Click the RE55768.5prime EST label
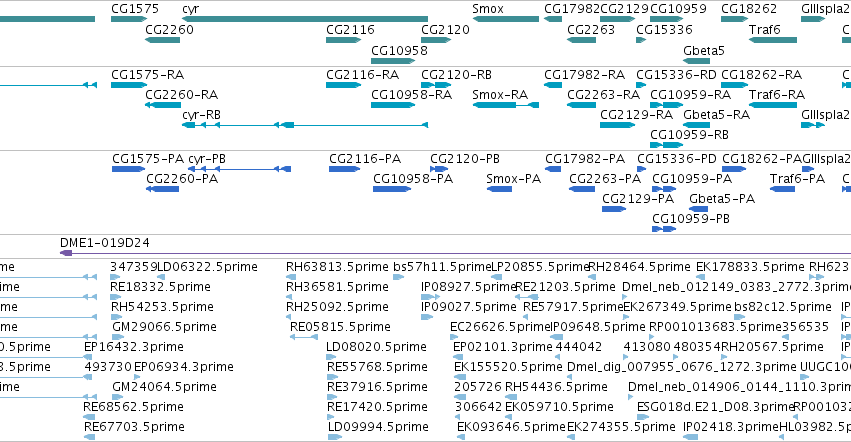The image size is (851, 442). pyautogui.click(x=377, y=367)
